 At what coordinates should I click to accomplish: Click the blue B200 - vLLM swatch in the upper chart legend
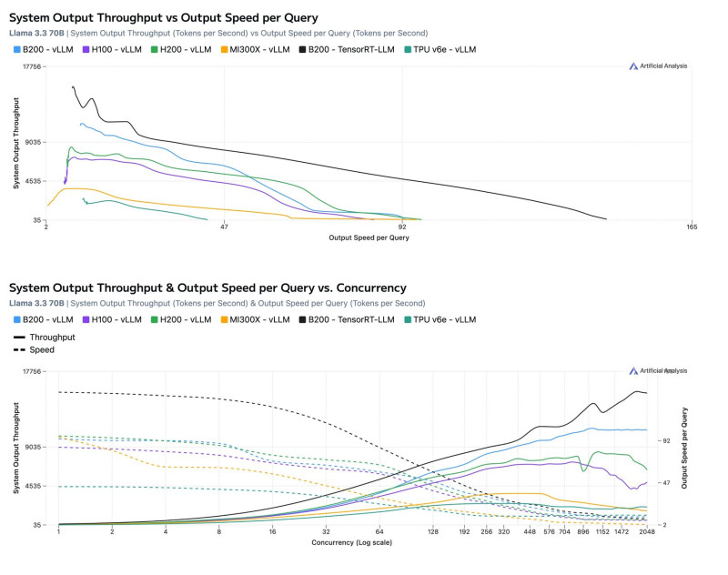pyautogui.click(x=17, y=49)
